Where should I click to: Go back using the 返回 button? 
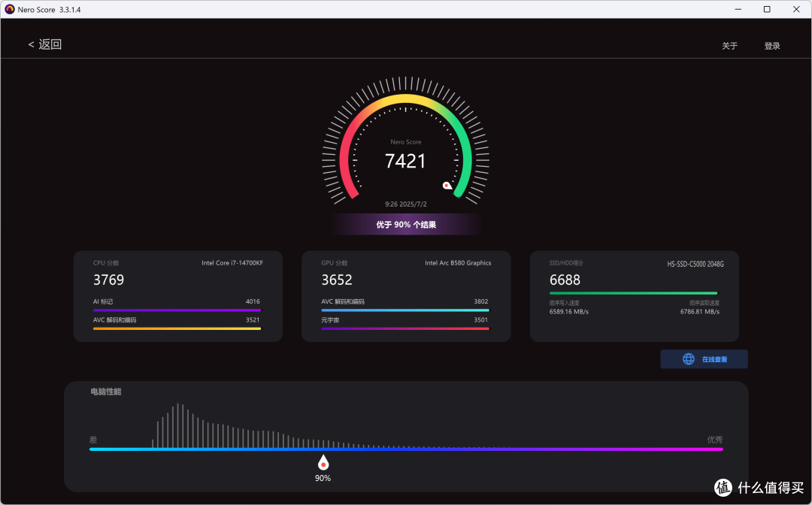(44, 44)
